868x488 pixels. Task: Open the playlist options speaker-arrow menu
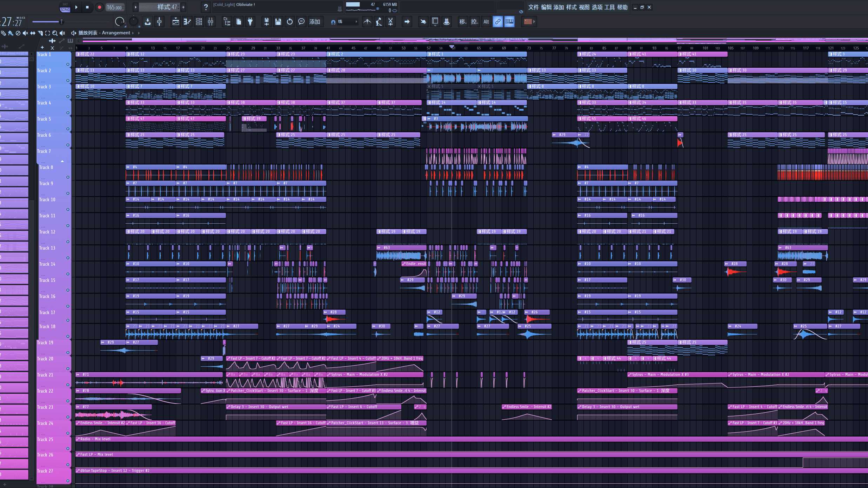click(73, 33)
